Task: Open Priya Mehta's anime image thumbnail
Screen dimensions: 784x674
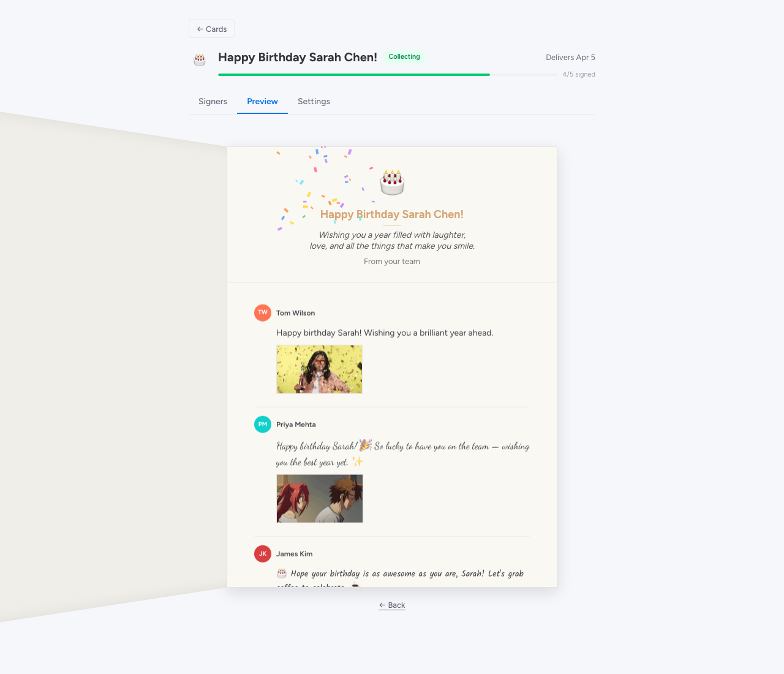Action: tap(319, 498)
